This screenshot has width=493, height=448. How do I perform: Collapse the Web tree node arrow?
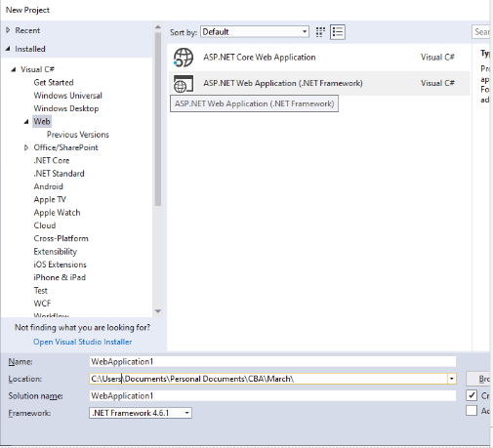(x=26, y=122)
